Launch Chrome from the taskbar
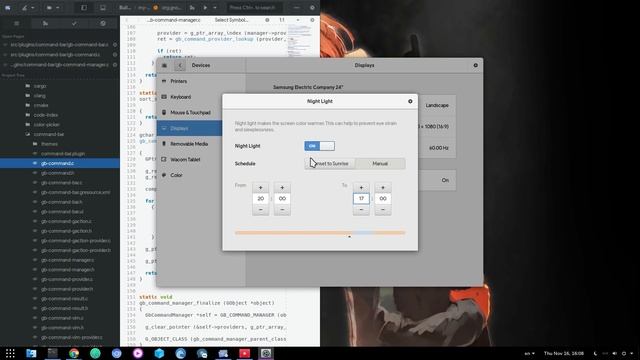The width and height of the screenshot is (640, 360). coord(74,353)
